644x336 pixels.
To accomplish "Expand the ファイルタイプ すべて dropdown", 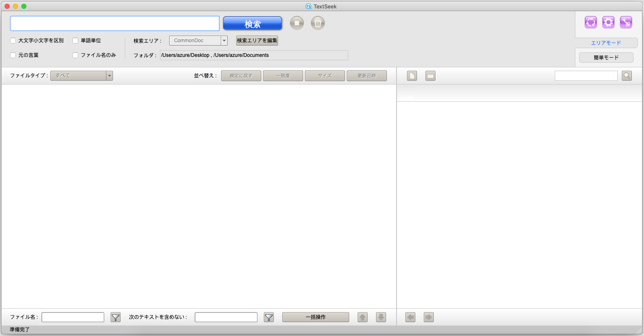I will click(82, 76).
